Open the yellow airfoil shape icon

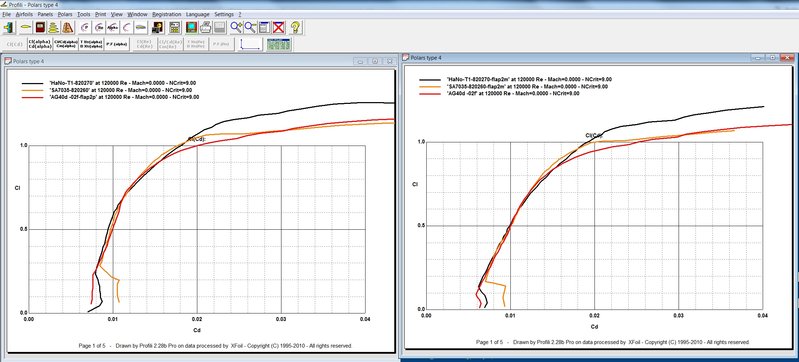coord(26,27)
